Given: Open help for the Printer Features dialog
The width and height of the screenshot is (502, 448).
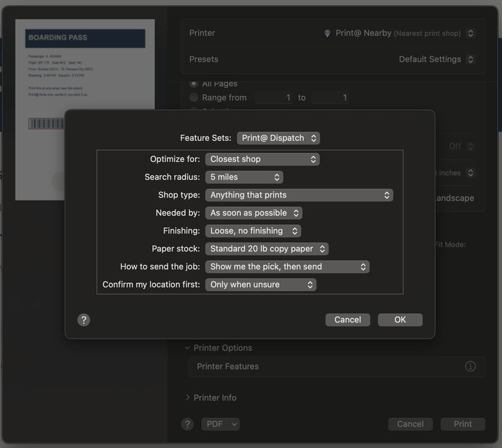Looking at the screenshot, I should coord(84,320).
